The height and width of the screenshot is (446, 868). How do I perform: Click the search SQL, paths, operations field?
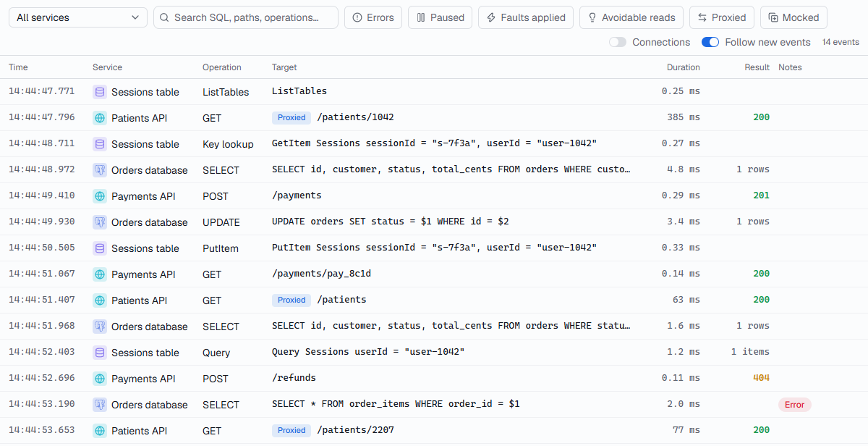(x=246, y=17)
